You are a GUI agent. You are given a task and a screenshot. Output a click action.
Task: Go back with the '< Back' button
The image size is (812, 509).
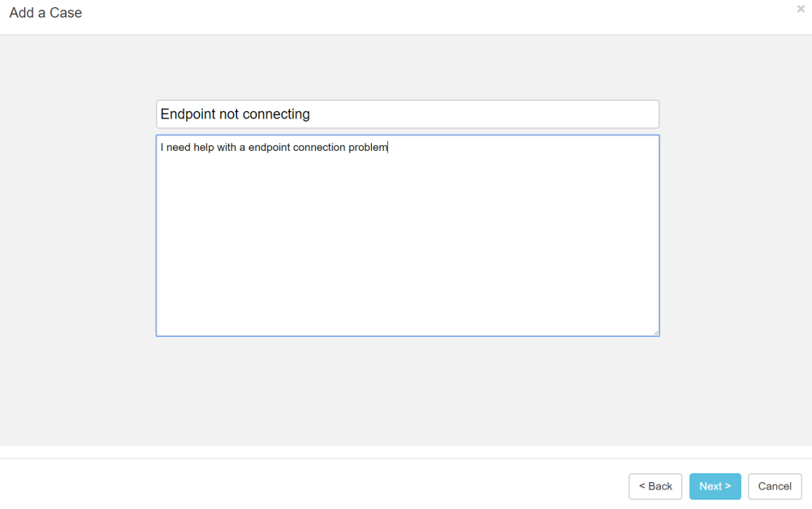[655, 486]
